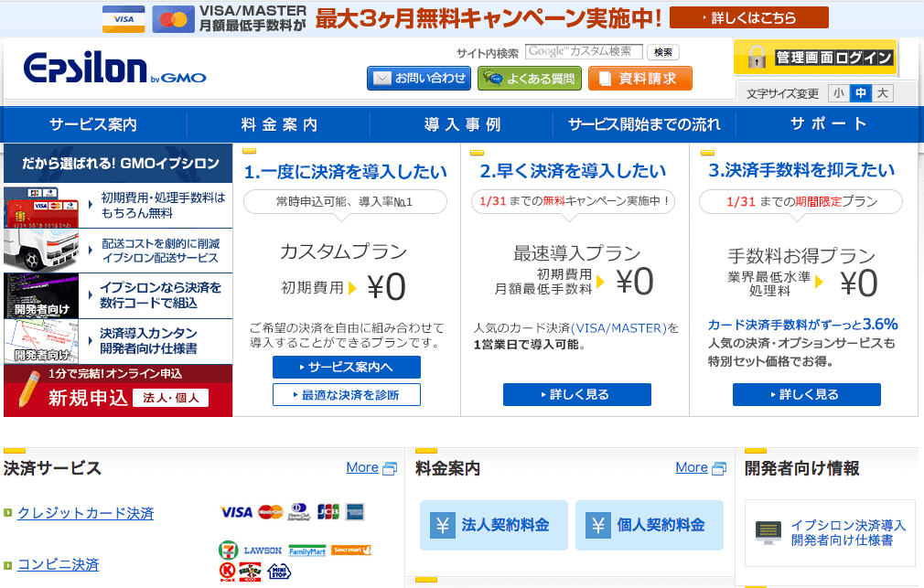Click 詳しく見る under 手数料お得プラン

point(807,395)
